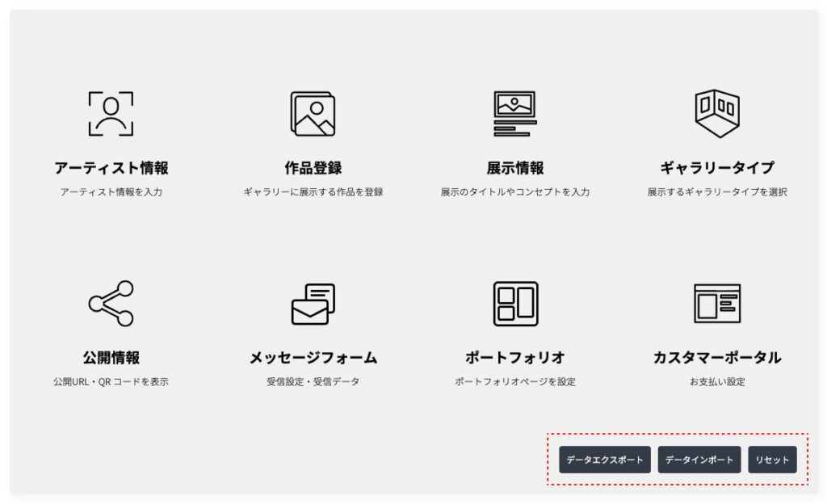The width and height of the screenshot is (827, 504).
Task: Open the 公開情報 heading
Action: point(111,358)
